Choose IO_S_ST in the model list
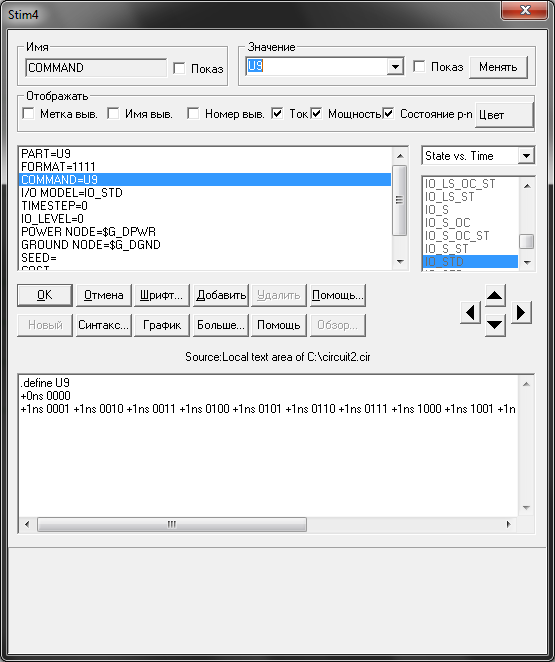 coord(471,249)
